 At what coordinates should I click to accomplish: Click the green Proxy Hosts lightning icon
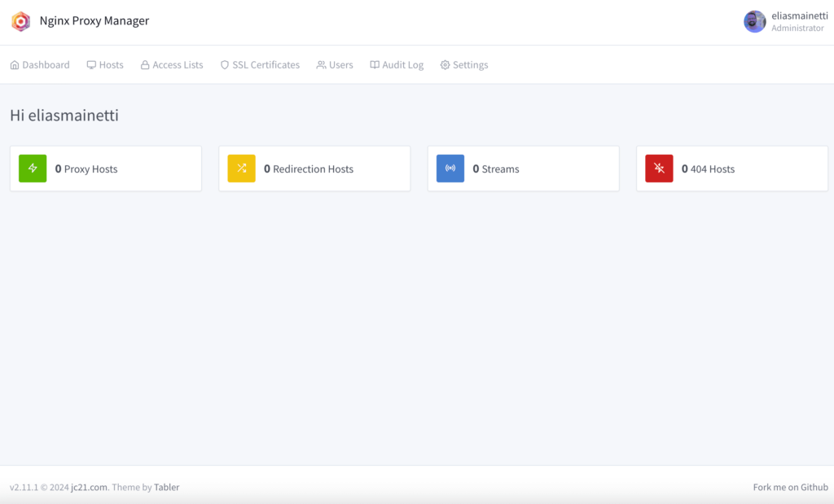pos(33,169)
